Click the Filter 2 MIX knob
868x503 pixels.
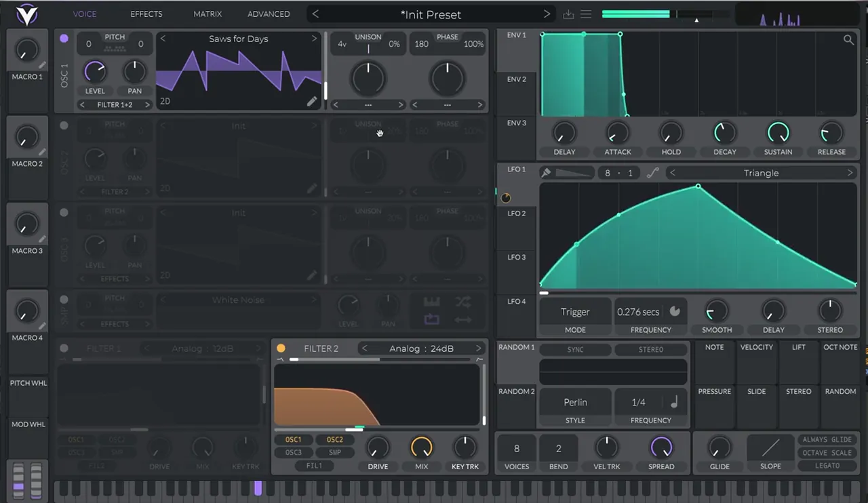(421, 447)
